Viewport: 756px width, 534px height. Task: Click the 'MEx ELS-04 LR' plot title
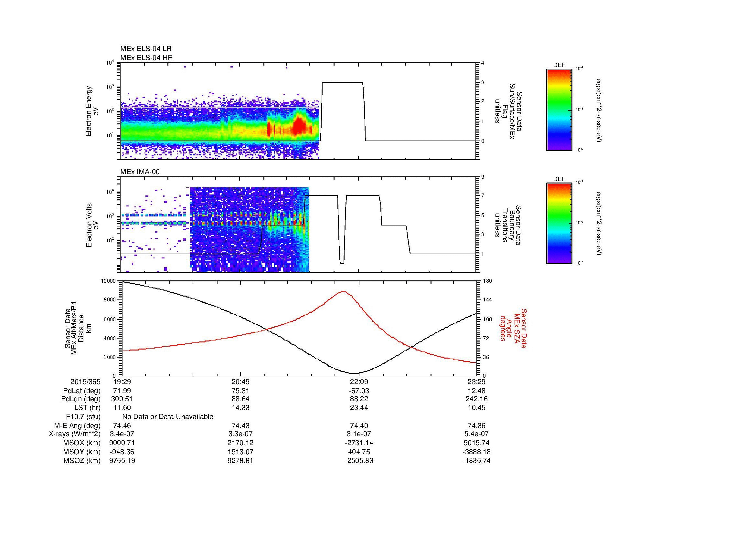(x=146, y=49)
